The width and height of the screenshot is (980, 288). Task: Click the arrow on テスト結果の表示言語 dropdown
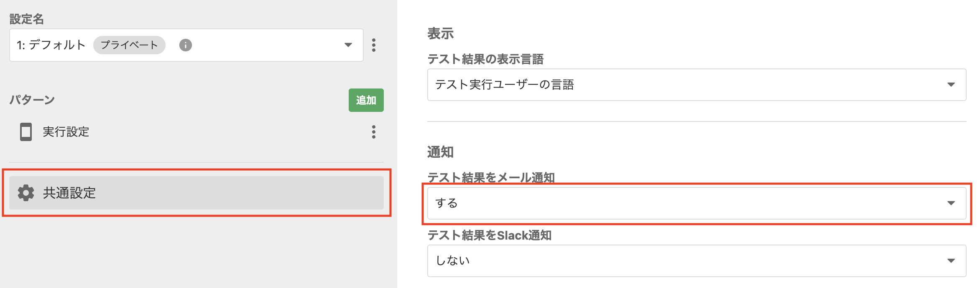click(951, 85)
